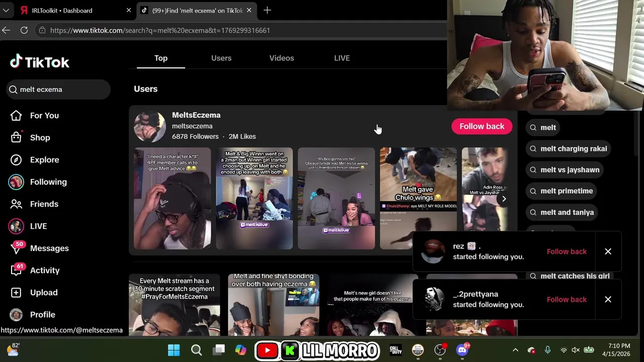
Task: Open the Explore compass icon
Action: click(x=16, y=160)
